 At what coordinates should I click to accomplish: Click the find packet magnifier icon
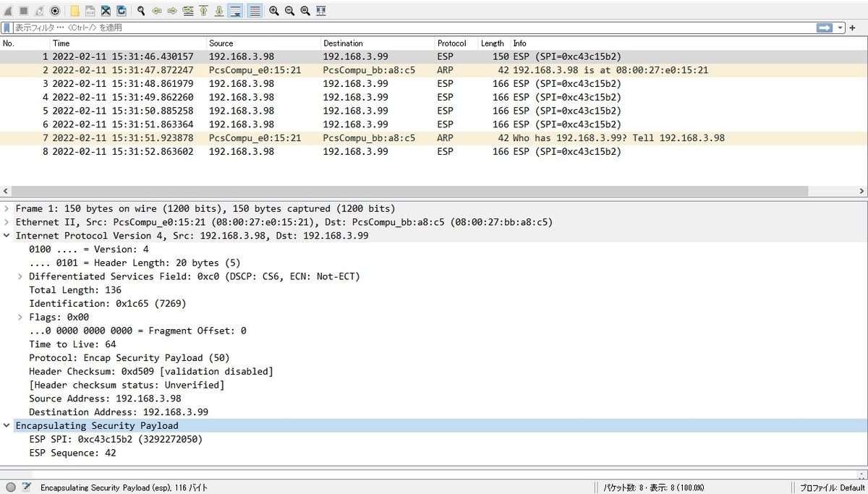[141, 10]
